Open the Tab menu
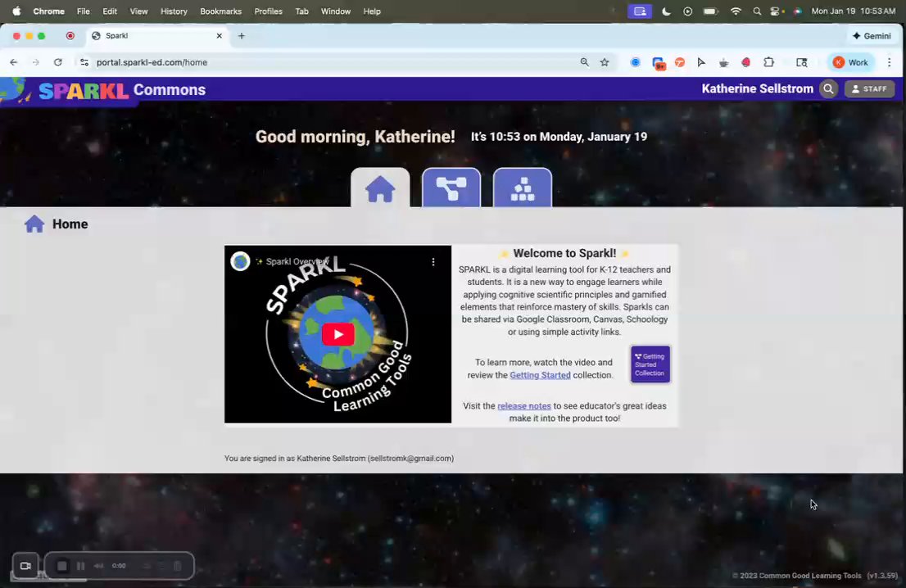 301,11
